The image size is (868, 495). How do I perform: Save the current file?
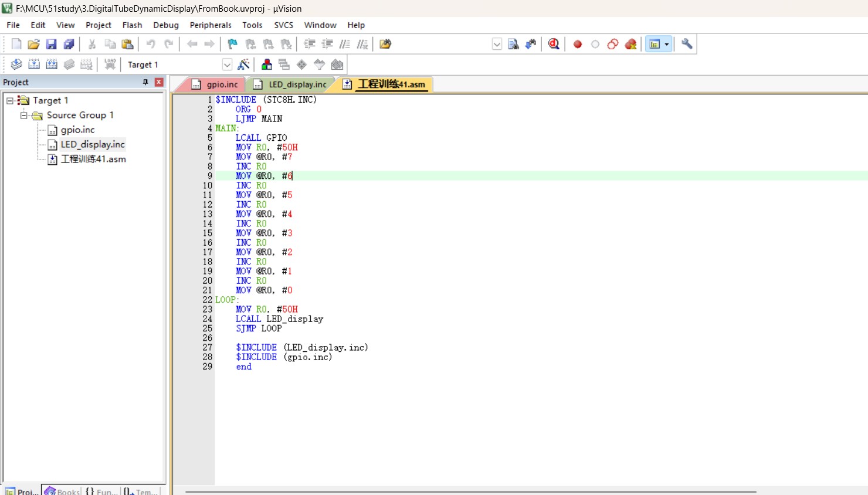[x=52, y=44]
